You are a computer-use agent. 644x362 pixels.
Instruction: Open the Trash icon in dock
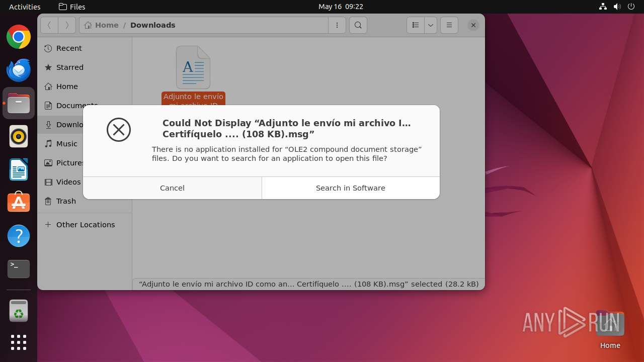pyautogui.click(x=19, y=311)
